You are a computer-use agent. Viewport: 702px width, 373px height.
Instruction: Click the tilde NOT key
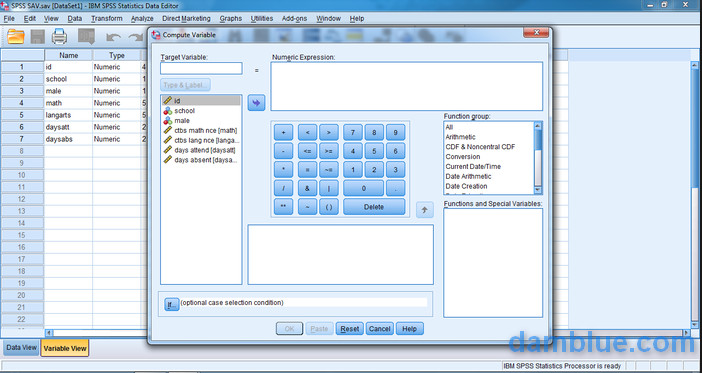(x=308, y=207)
